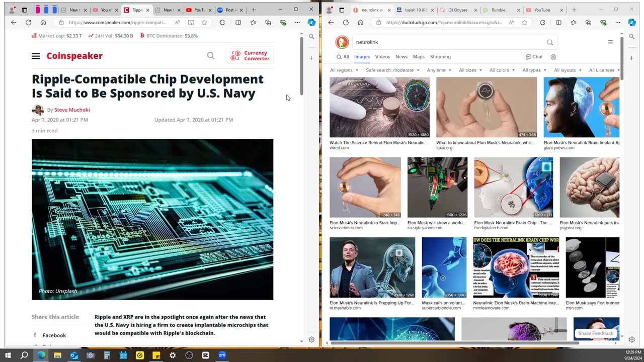Image resolution: width=644 pixels, height=362 pixels.
Task: Expand the All regions filter
Action: point(344,70)
